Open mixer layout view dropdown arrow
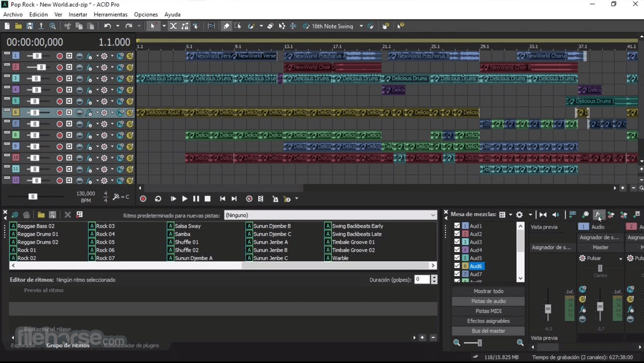This screenshot has width=644, height=363. [510, 214]
